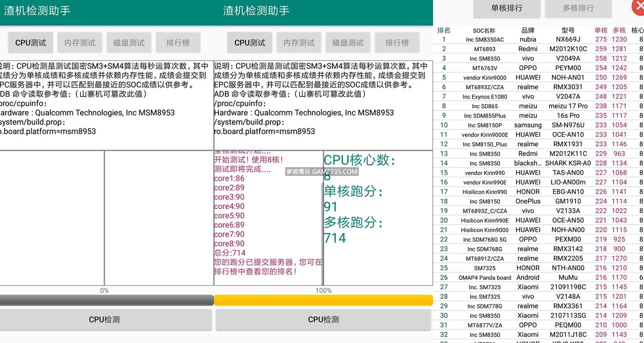Screen dimensions: 644x343
Task: Click the 单核 column header
Action: click(x=601, y=30)
